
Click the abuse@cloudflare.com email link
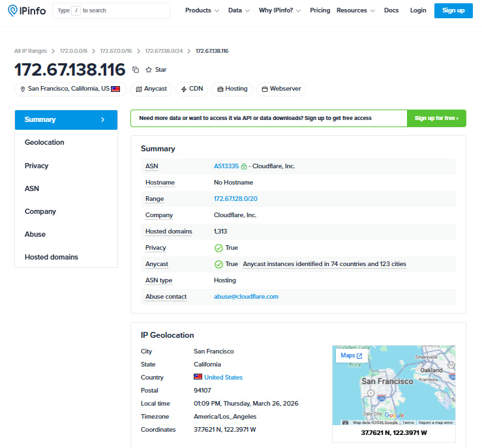[x=246, y=297]
